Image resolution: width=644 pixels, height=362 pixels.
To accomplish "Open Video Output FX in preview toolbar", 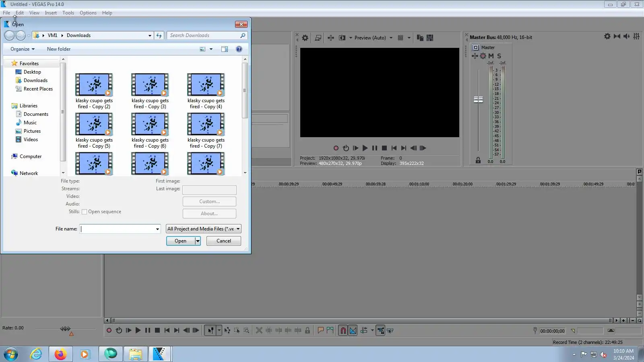I will 331,38.
